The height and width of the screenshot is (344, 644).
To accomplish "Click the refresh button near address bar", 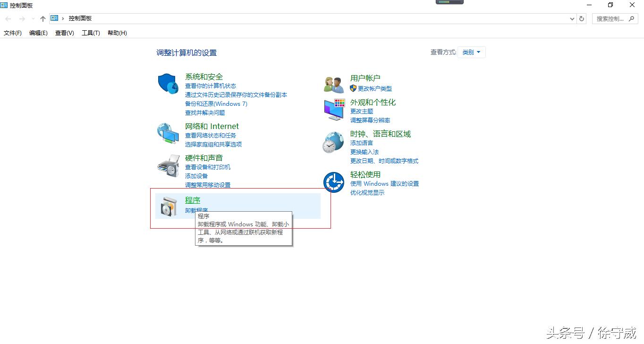I will [x=581, y=17].
